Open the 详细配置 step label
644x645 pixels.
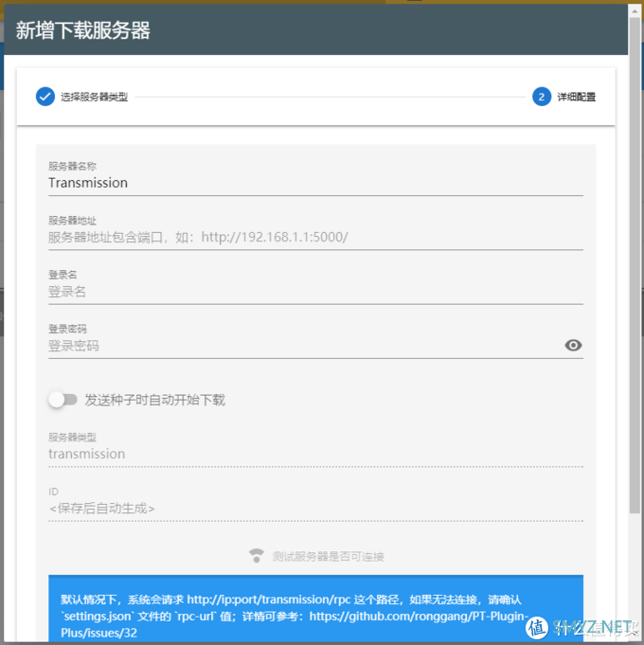coord(576,97)
